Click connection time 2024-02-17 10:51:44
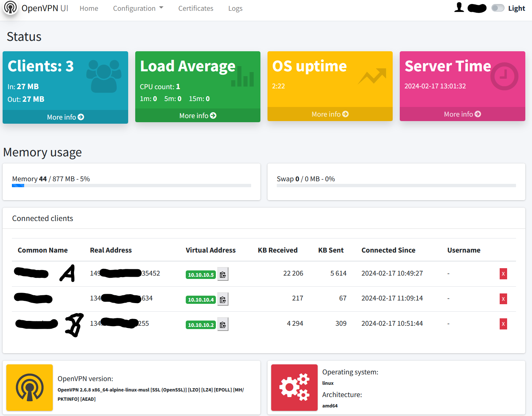 [x=392, y=324]
